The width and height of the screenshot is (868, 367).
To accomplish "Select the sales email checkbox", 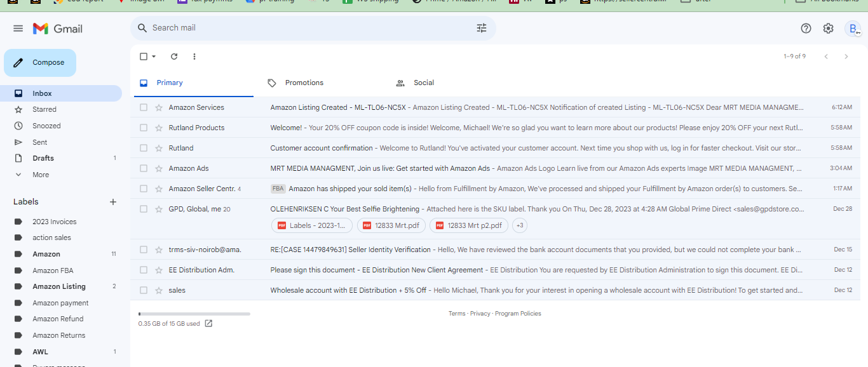I will point(144,290).
